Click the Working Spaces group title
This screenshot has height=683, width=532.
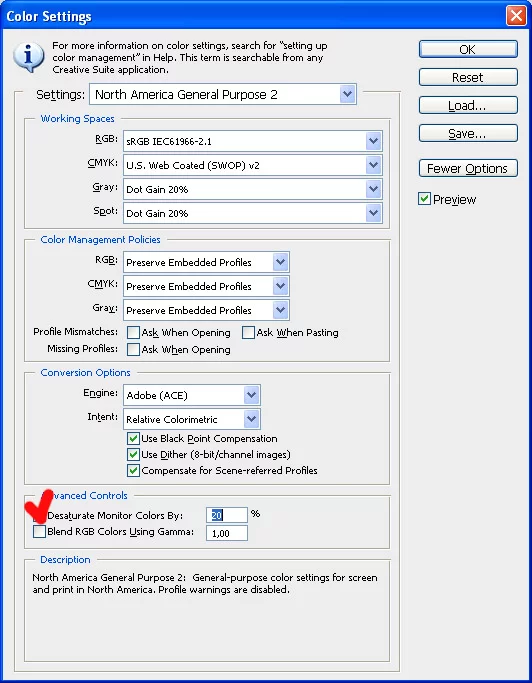(78, 118)
